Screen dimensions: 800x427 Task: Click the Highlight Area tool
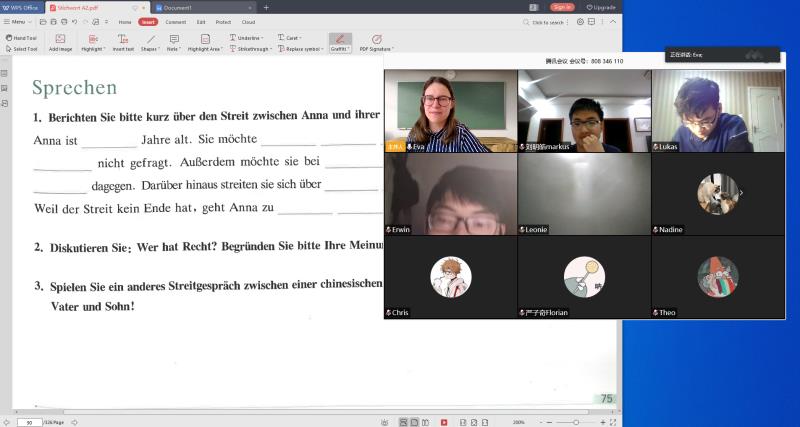[204, 42]
